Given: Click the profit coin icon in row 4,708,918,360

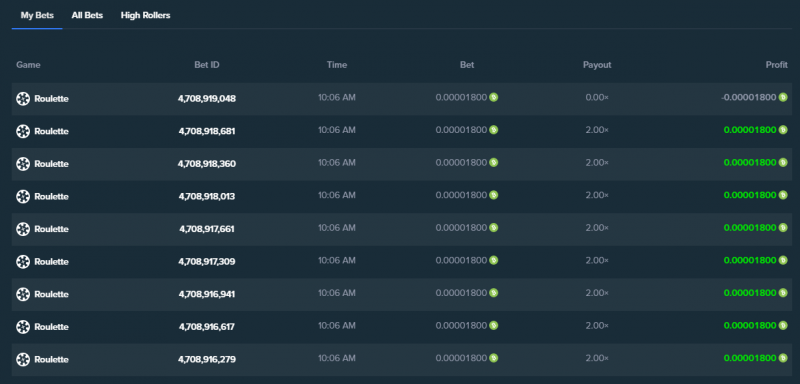Looking at the screenshot, I should 783,162.
